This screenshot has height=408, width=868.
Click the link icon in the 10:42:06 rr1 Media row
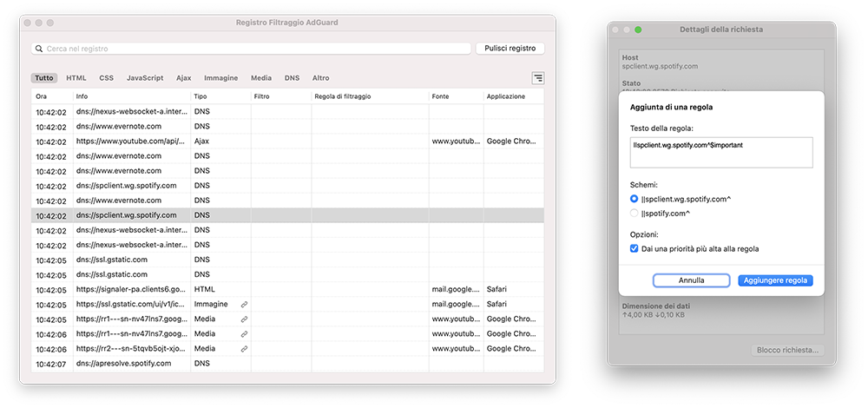point(244,334)
